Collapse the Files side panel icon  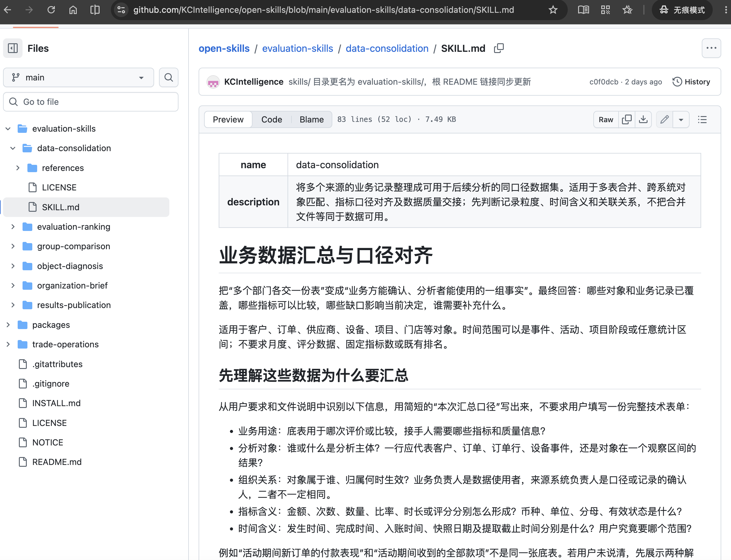[13, 48]
